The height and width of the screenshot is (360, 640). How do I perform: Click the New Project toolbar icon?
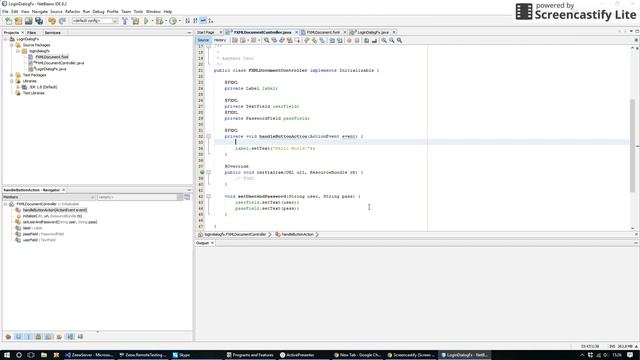pos(18,21)
